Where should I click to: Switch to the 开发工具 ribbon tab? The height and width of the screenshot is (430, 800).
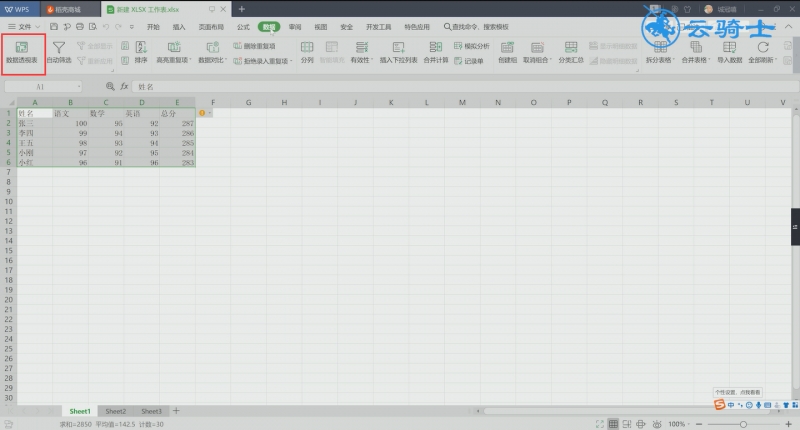click(379, 27)
